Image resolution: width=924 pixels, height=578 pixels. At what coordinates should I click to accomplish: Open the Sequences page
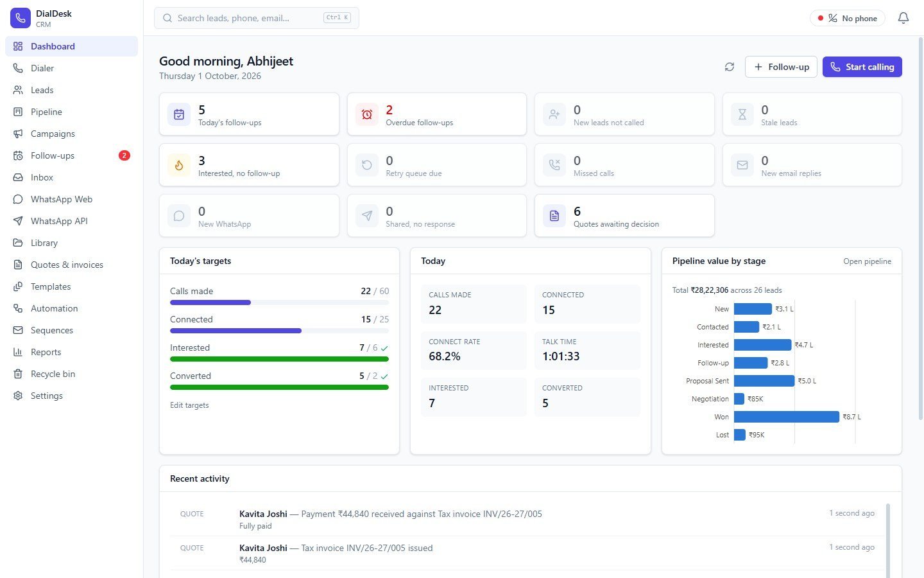tap(71, 330)
